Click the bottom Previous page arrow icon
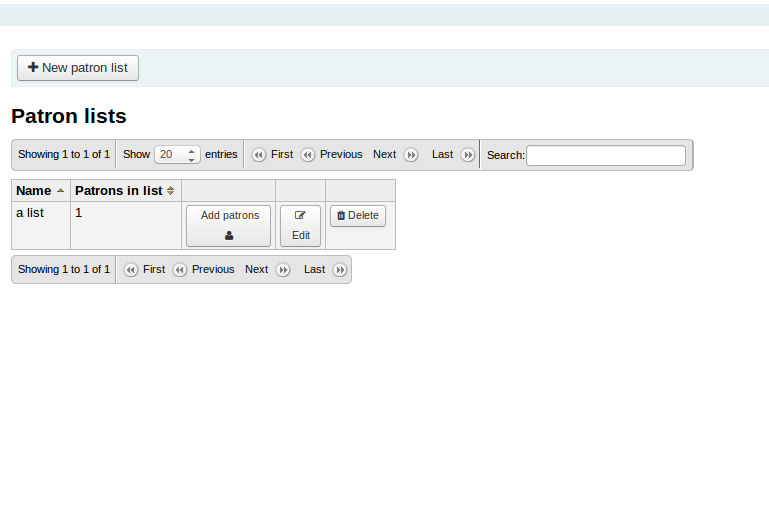 pyautogui.click(x=180, y=270)
